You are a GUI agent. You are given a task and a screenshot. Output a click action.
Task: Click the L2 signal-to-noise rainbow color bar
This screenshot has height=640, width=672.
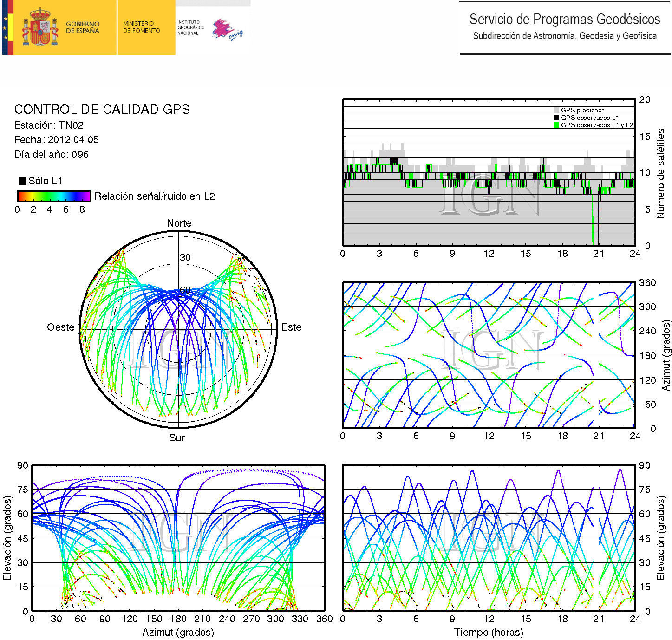pos(53,196)
